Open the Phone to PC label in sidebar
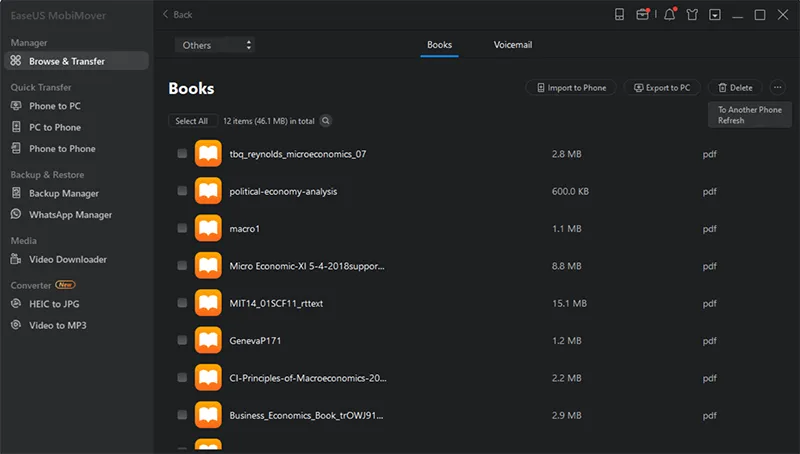The width and height of the screenshot is (800, 454). (55, 106)
